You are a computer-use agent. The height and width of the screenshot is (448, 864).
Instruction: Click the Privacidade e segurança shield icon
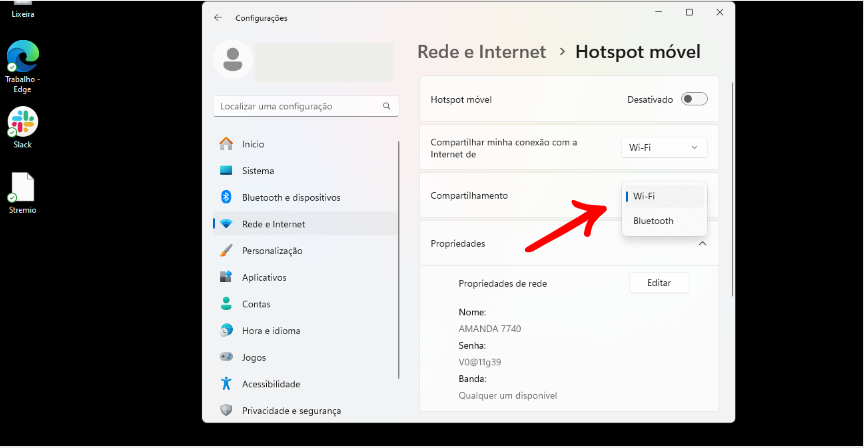pyautogui.click(x=226, y=410)
